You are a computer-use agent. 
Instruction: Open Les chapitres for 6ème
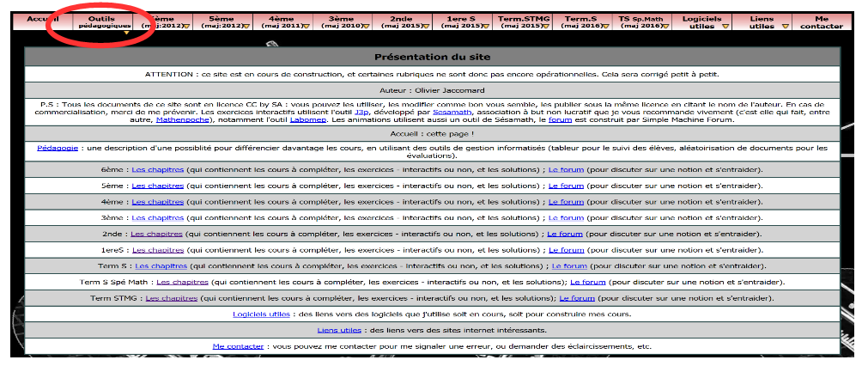coord(158,170)
